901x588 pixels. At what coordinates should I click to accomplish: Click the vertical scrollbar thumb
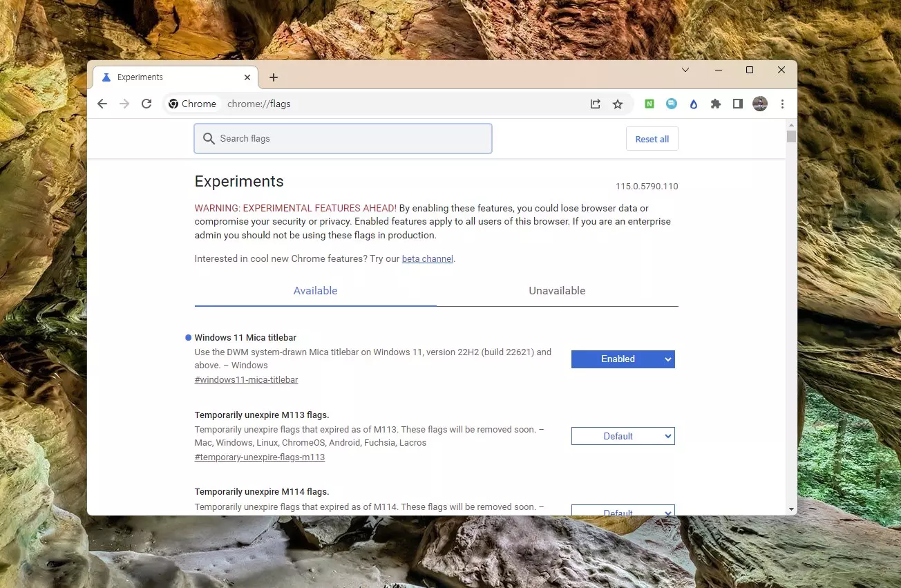791,137
